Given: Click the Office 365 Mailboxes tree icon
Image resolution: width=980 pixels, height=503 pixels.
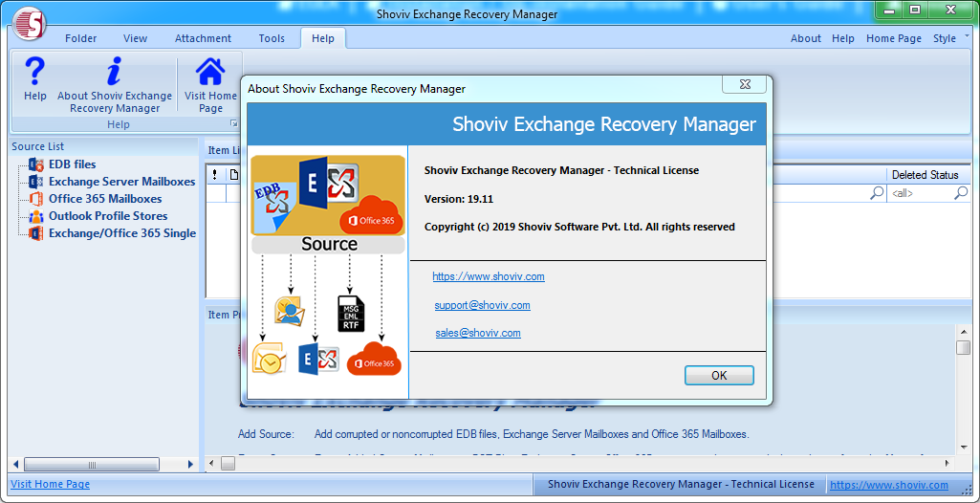Looking at the screenshot, I should [x=36, y=199].
